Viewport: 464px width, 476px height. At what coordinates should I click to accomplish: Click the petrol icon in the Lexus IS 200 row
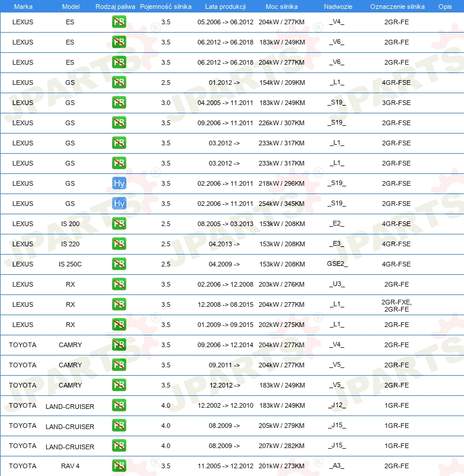119,224
